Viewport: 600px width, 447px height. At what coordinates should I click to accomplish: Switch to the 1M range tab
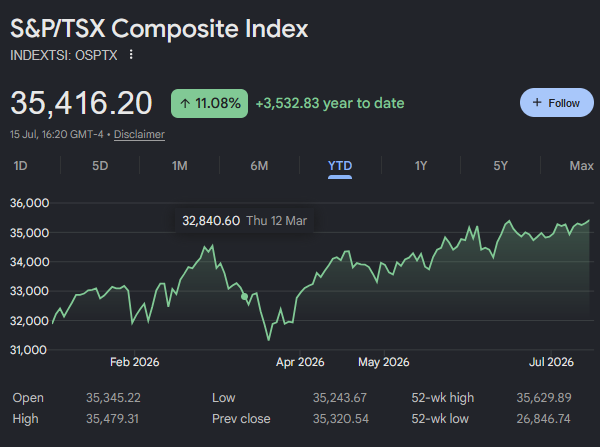pyautogui.click(x=179, y=166)
